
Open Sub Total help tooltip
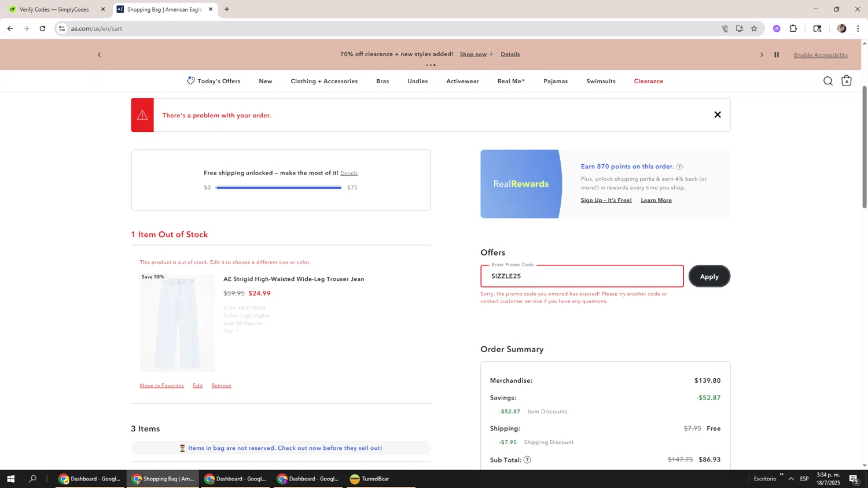[x=527, y=460]
